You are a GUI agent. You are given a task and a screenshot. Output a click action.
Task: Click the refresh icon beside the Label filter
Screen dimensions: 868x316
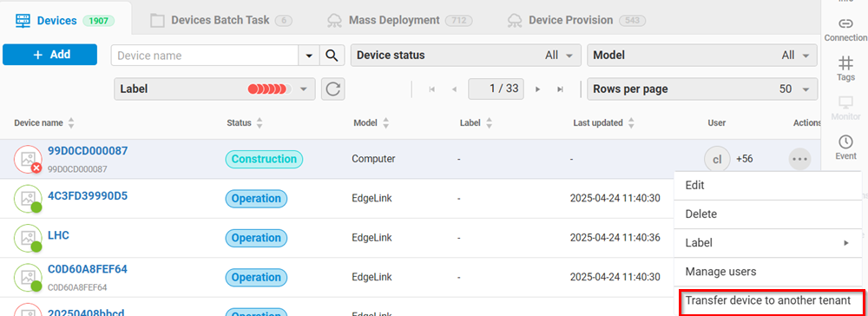click(x=332, y=89)
